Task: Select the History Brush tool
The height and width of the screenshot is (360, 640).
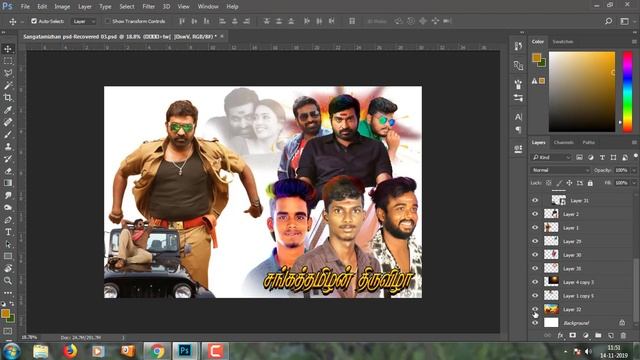Action: click(x=8, y=159)
